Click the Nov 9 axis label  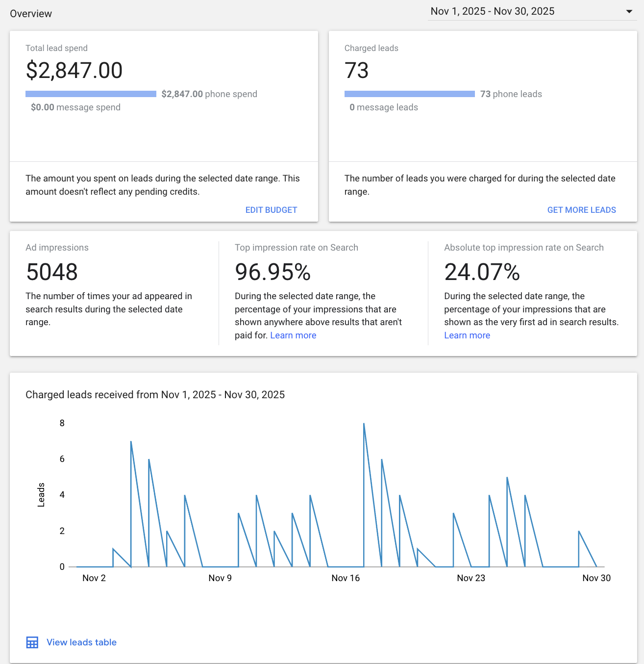click(x=220, y=578)
